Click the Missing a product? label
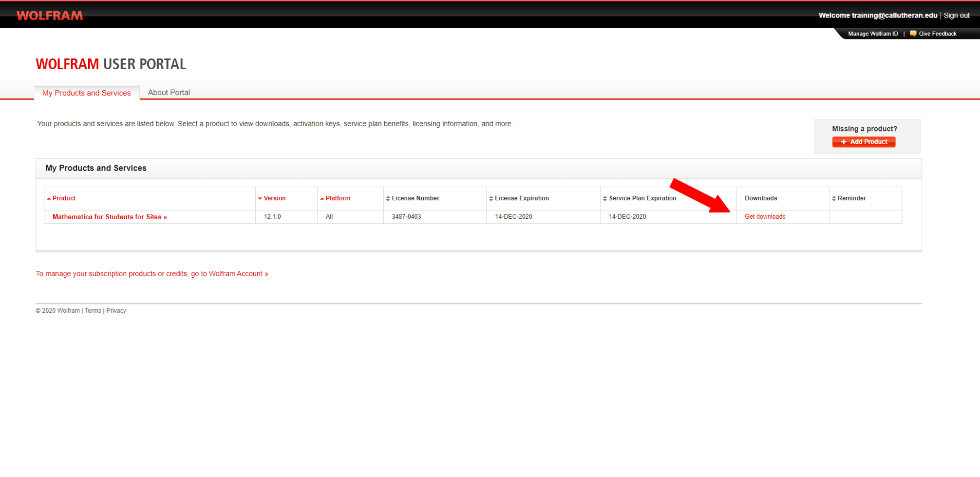Screen dimensions: 980x477 pyautogui.click(x=865, y=129)
